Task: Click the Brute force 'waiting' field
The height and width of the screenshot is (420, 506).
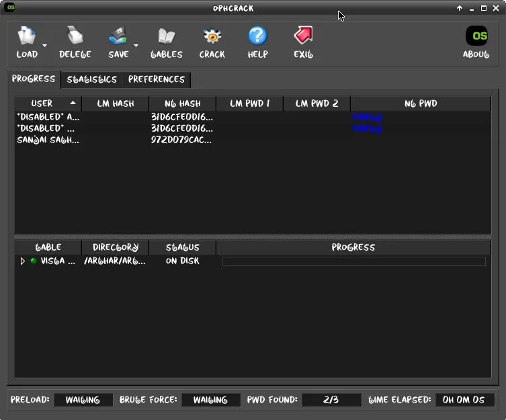Action: [211, 401]
